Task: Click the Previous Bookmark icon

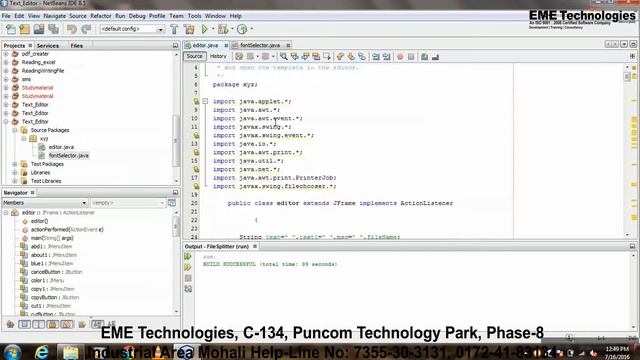Action: [340, 57]
